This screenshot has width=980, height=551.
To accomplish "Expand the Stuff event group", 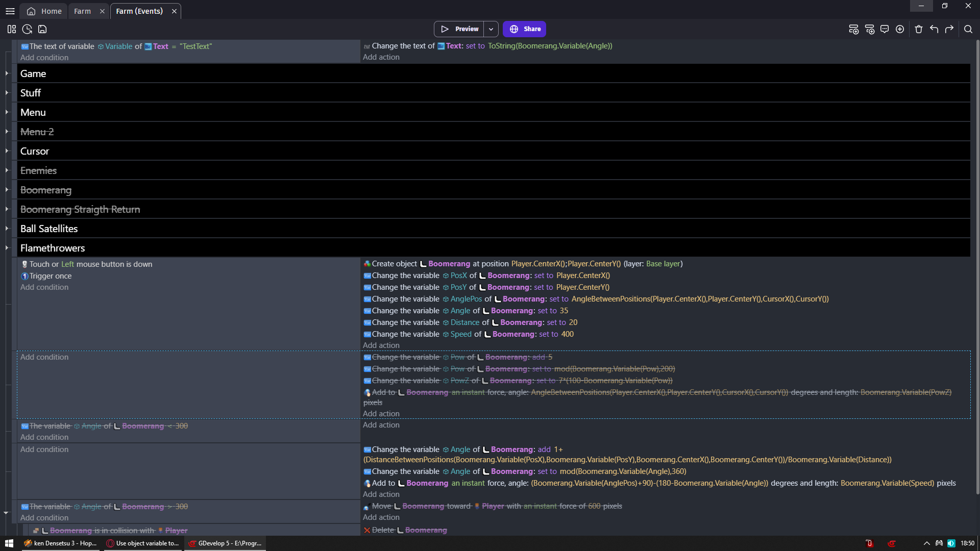I will click(x=7, y=93).
